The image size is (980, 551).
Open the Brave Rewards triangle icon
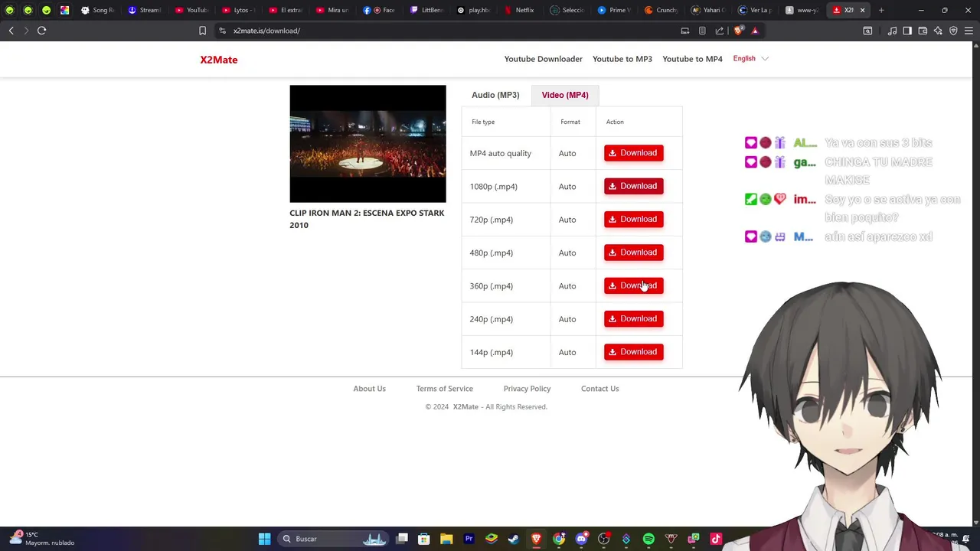click(755, 31)
